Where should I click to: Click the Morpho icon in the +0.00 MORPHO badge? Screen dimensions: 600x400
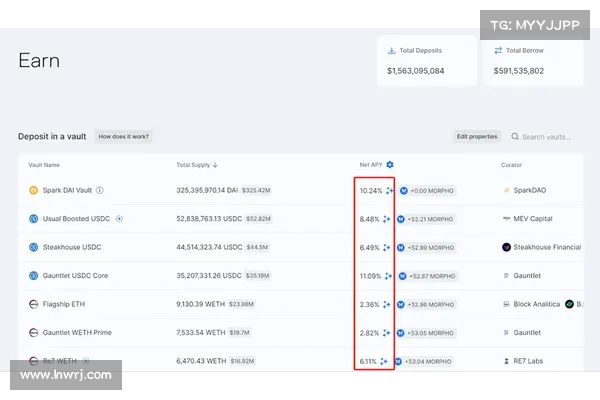tap(404, 191)
